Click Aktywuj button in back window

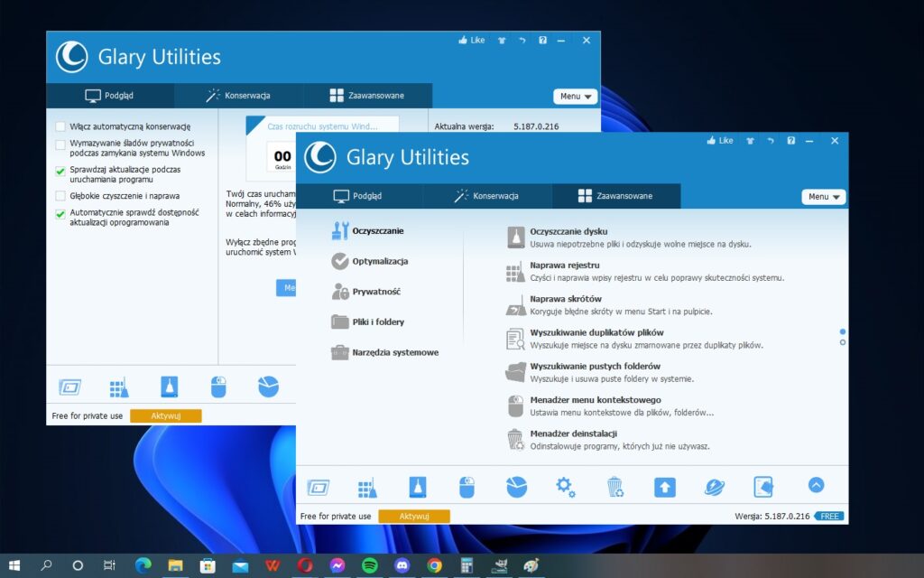pos(166,415)
